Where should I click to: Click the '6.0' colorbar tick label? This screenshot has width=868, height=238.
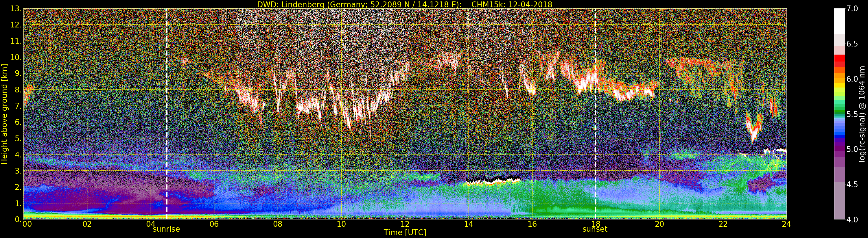click(852, 79)
